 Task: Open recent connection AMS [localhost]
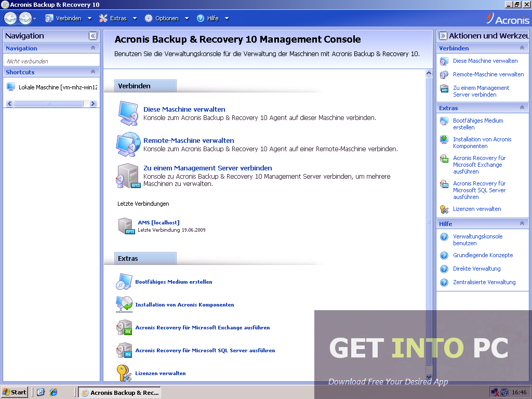point(159,222)
